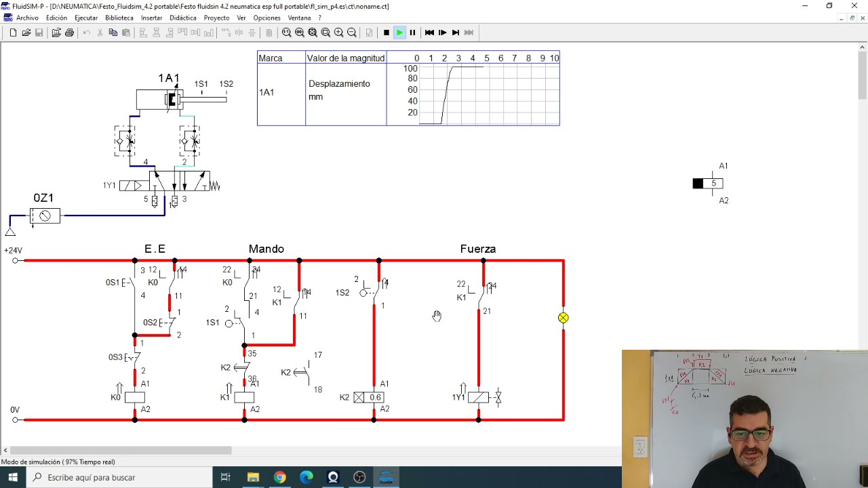Reset zoom to original size (1:1)
Image resolution: width=868 pixels, height=488 pixels.
(287, 33)
